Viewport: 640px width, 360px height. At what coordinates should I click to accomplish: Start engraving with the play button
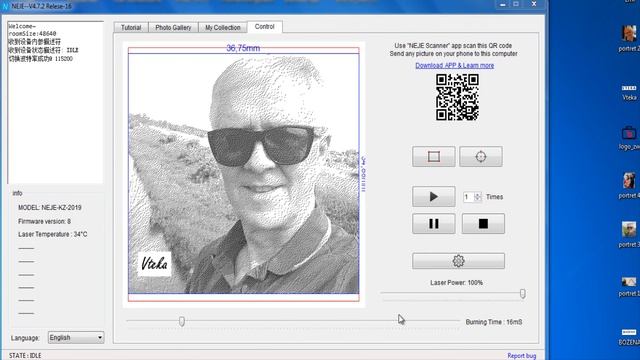433,197
